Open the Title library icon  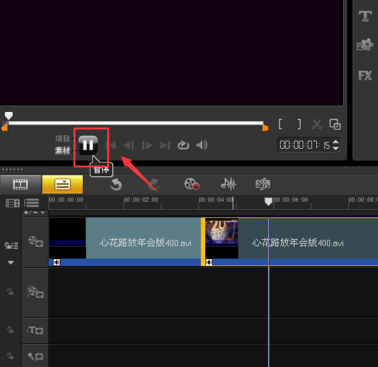pyautogui.click(x=365, y=16)
